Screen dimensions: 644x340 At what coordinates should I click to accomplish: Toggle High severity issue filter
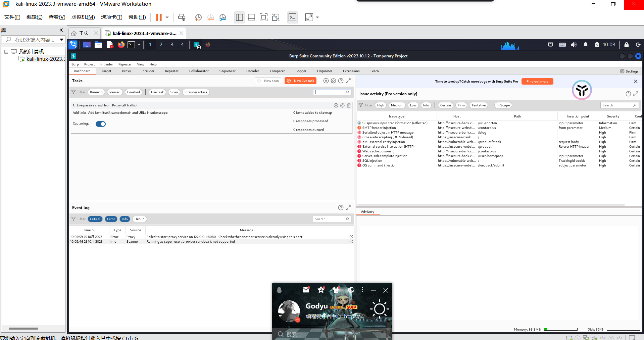pyautogui.click(x=381, y=105)
